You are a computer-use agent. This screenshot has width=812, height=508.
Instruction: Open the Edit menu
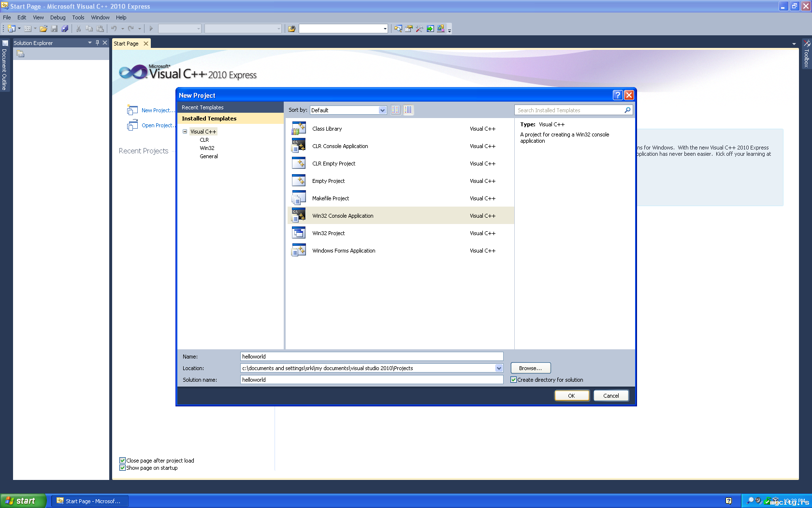[22, 17]
